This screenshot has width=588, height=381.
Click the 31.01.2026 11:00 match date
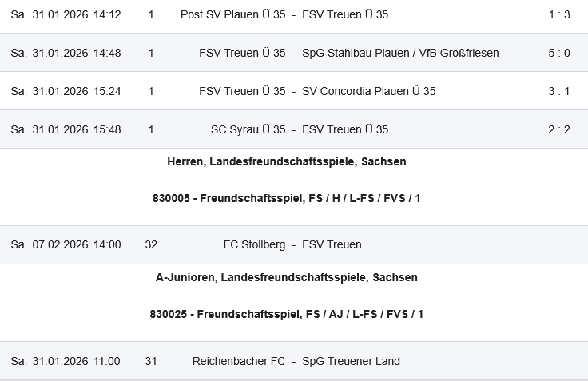click(x=66, y=361)
